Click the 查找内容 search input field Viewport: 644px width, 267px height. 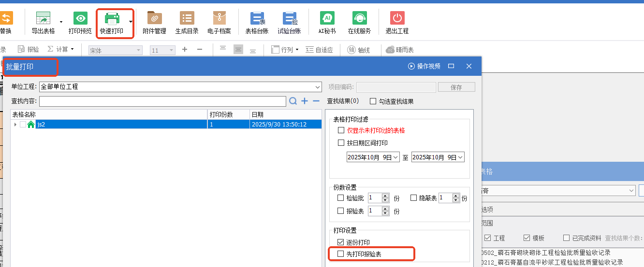(162, 101)
